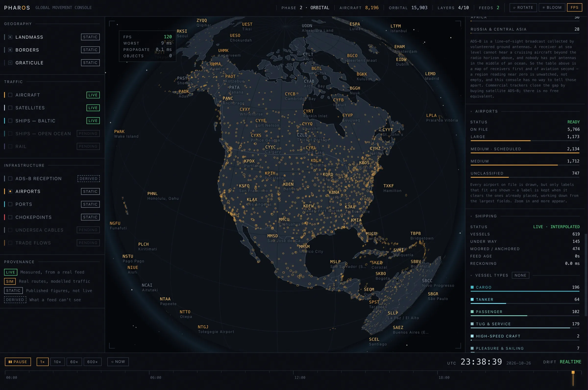Enable the Aircraft traffic layer checkbox
Image resolution: width=588 pixels, height=390 pixels.
[x=10, y=95]
